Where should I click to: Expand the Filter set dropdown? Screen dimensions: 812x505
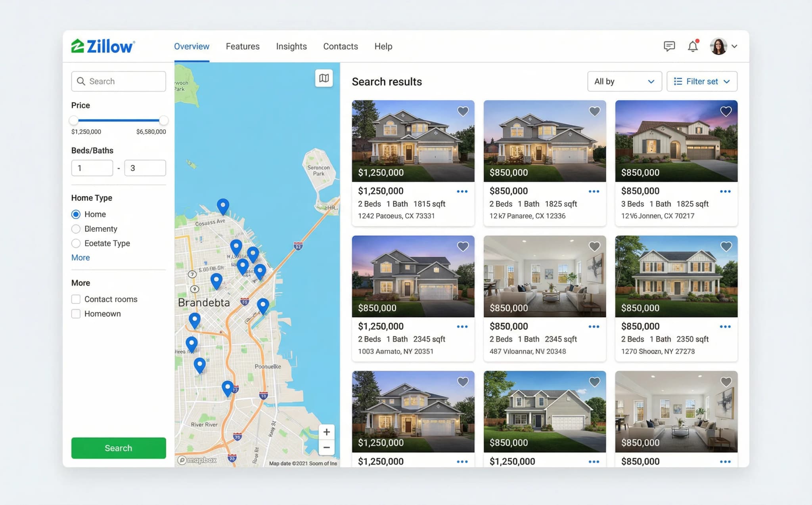tap(702, 81)
